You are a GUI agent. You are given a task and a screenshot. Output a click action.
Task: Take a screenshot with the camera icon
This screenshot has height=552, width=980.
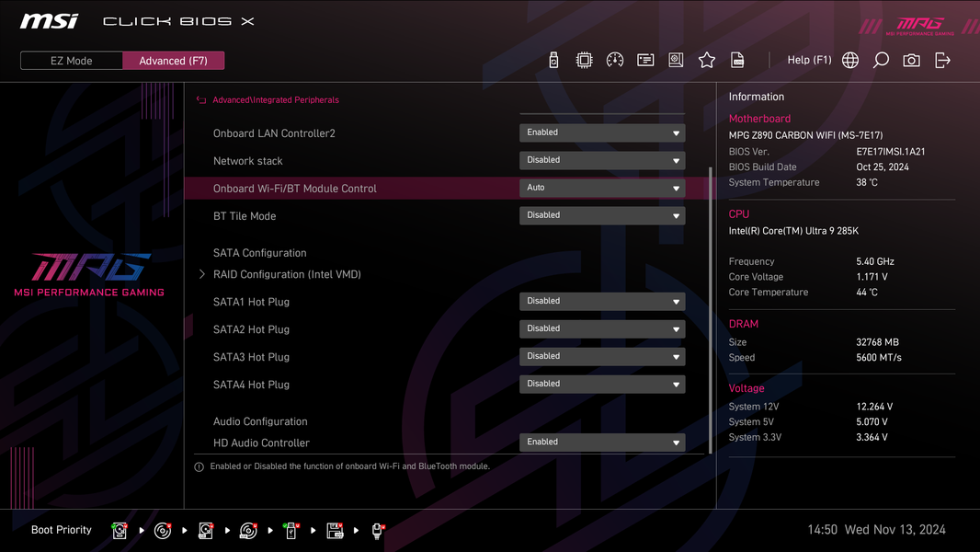pyautogui.click(x=911, y=60)
